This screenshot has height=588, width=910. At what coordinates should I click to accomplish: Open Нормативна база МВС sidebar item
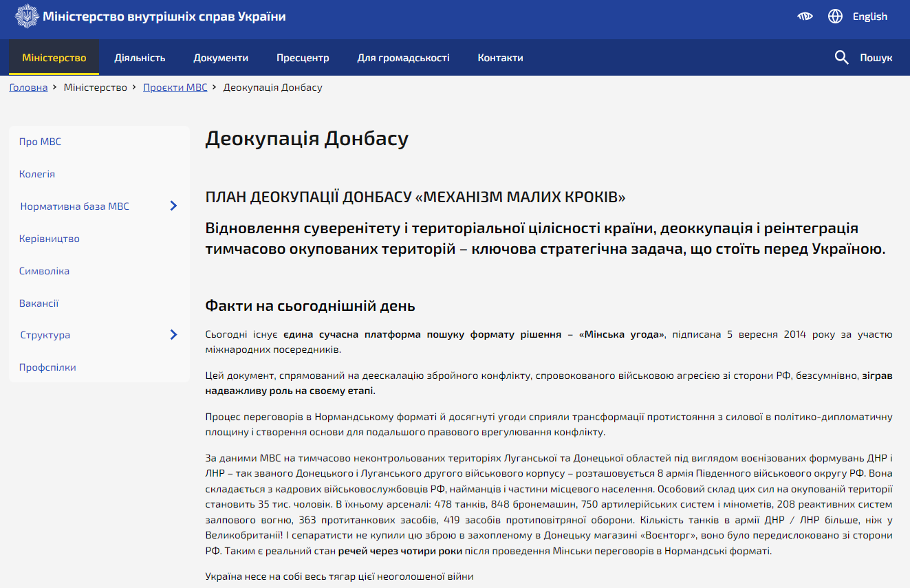[74, 206]
